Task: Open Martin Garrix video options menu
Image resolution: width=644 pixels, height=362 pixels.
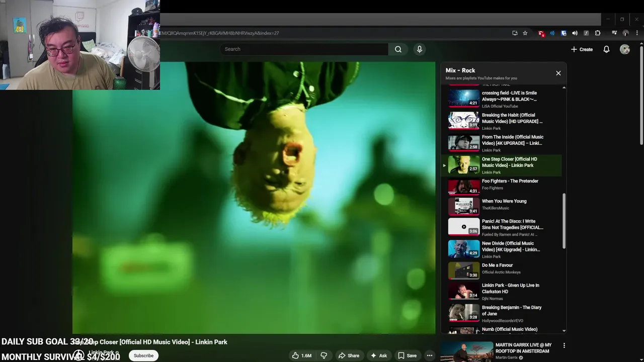Action: click(564, 345)
